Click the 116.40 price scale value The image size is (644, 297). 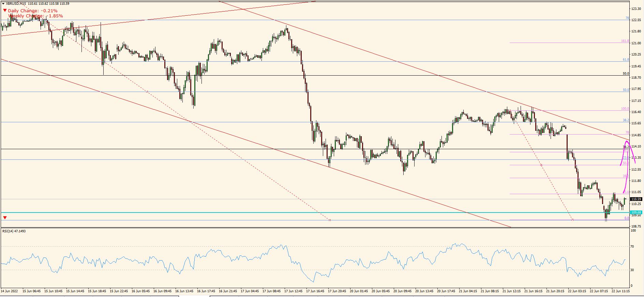[x=636, y=112]
